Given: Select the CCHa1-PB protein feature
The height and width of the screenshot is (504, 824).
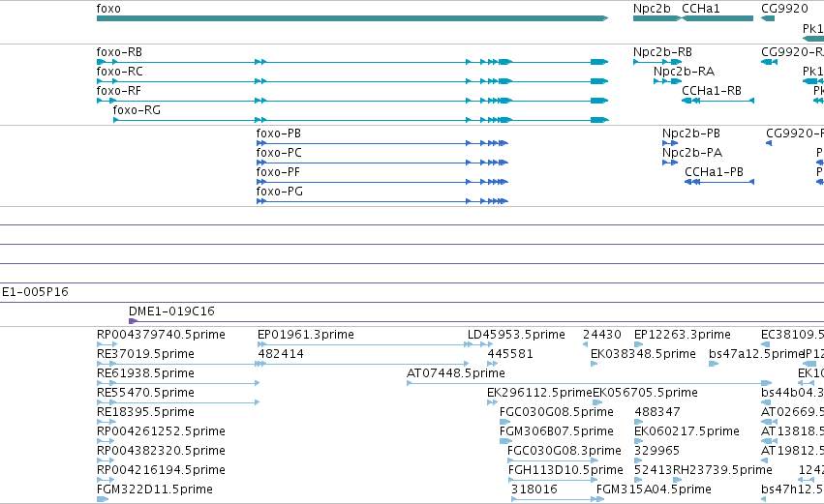Looking at the screenshot, I should coord(719,182).
